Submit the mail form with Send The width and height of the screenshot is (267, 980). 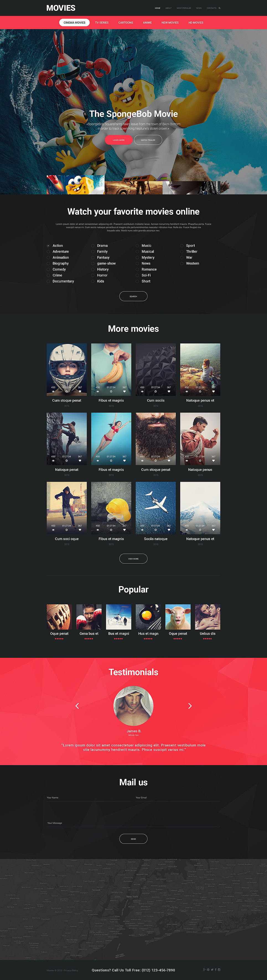point(133,839)
